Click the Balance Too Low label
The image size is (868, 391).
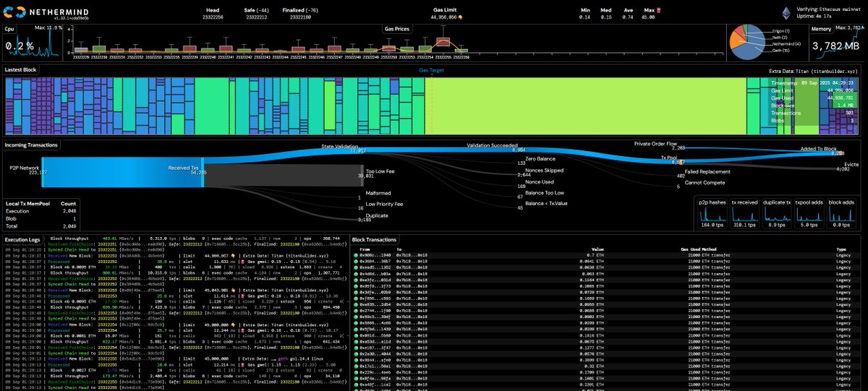[x=545, y=193]
